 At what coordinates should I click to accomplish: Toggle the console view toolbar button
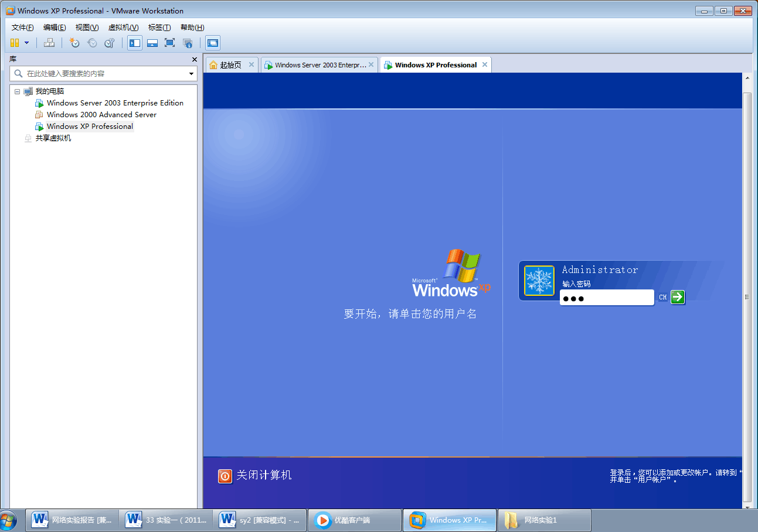point(213,43)
